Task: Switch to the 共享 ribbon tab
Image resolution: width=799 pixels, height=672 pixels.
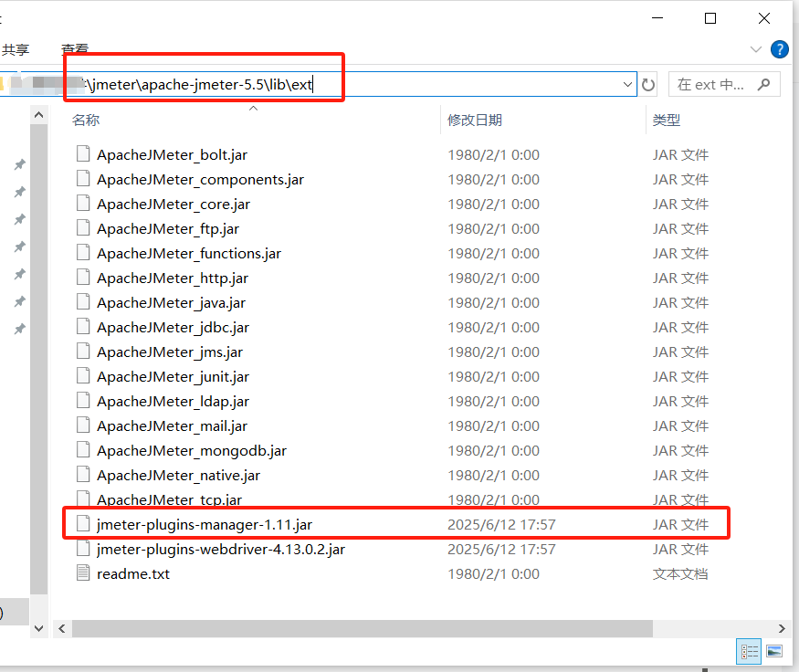Action: click(16, 49)
